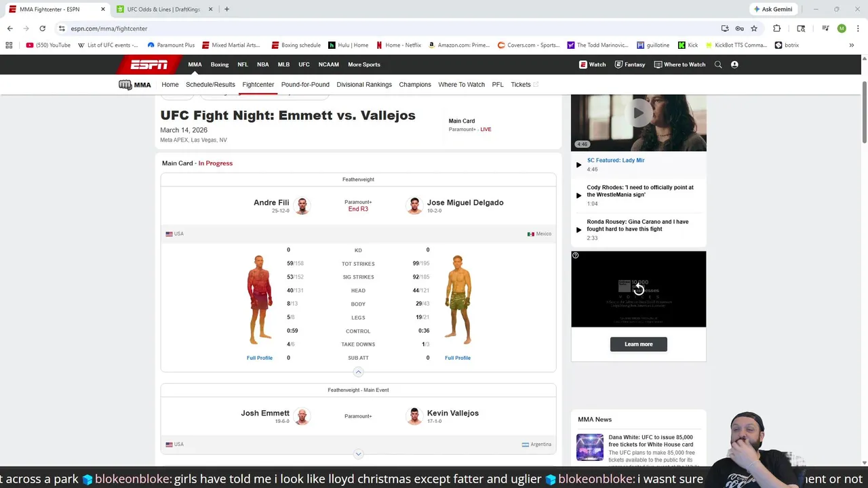Open the Paramount Plus bookmark
This screenshot has height=488, width=868.
(171, 45)
